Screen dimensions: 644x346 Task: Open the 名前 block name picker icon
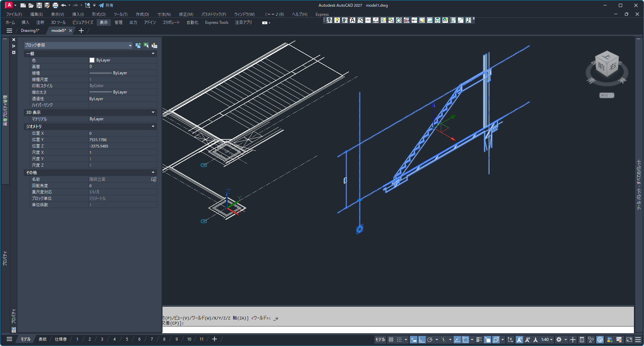153,179
